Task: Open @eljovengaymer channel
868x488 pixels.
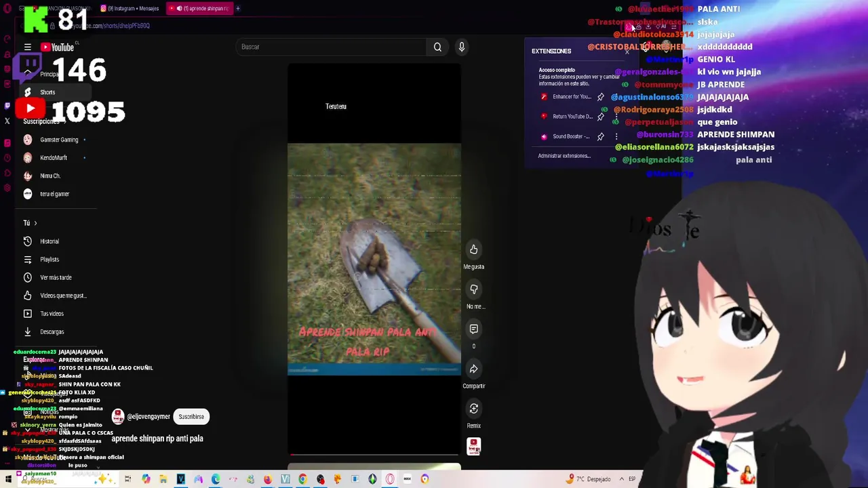Action: (149, 417)
